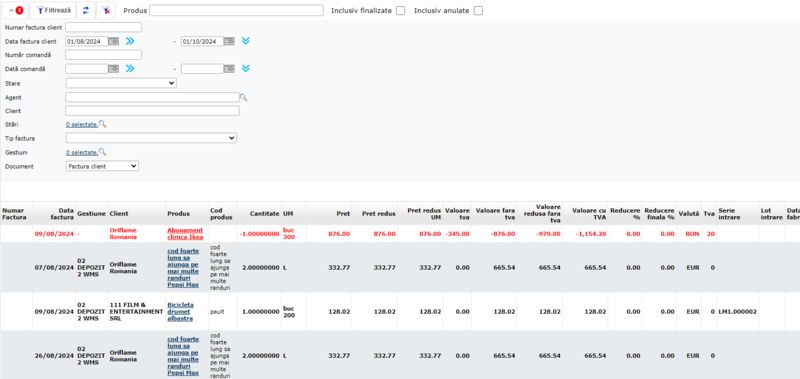Focus the Produs search field
This screenshot has width=800, height=379.
236,10
